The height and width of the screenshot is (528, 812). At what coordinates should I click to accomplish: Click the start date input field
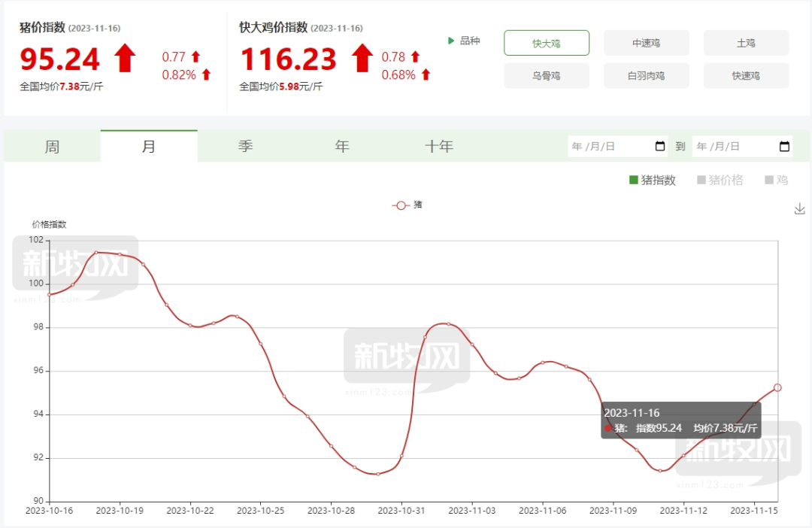[x=618, y=146]
